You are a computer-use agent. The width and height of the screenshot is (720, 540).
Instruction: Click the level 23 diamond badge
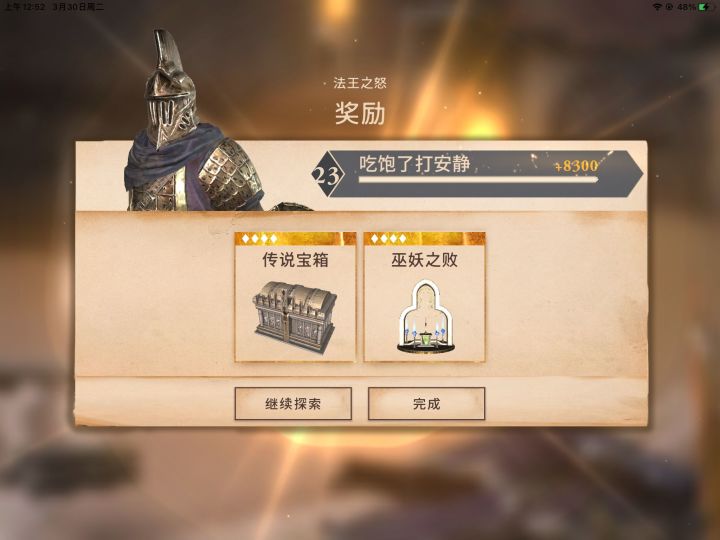pos(327,174)
